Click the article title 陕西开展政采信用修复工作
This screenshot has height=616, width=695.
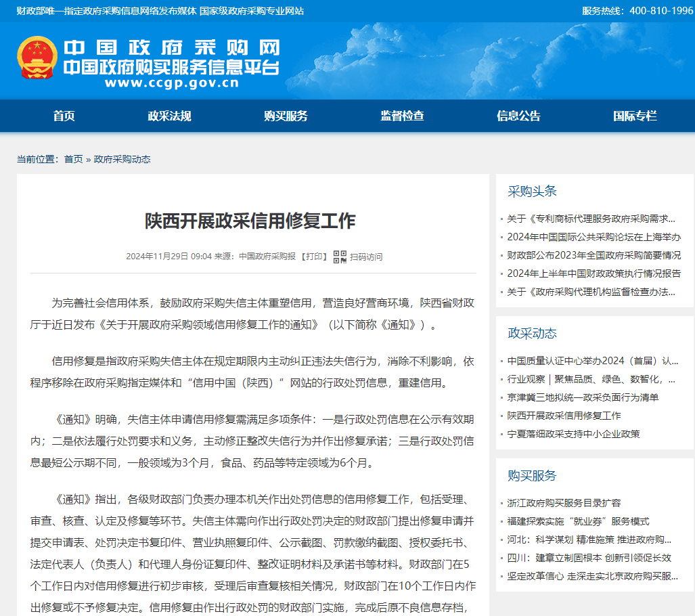[x=250, y=221]
